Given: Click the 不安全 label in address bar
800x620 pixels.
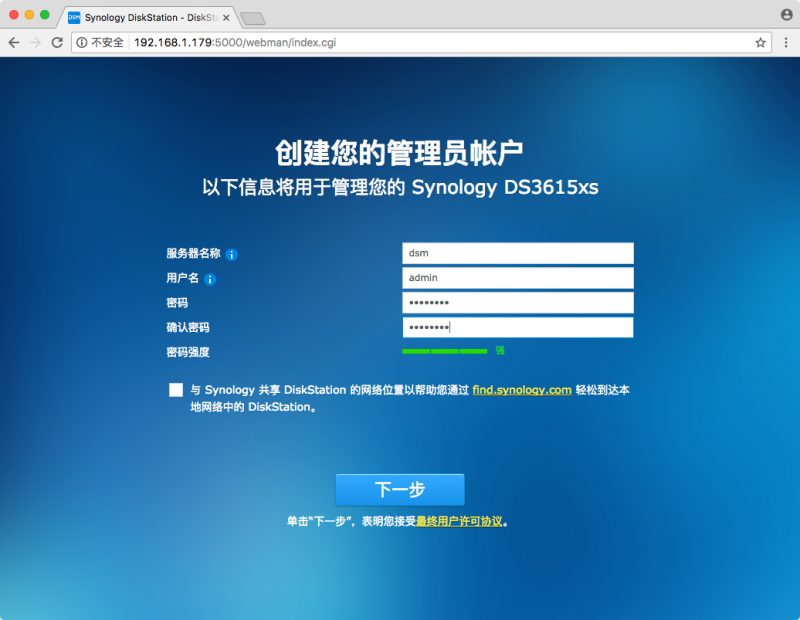Looking at the screenshot, I should click(x=107, y=43).
